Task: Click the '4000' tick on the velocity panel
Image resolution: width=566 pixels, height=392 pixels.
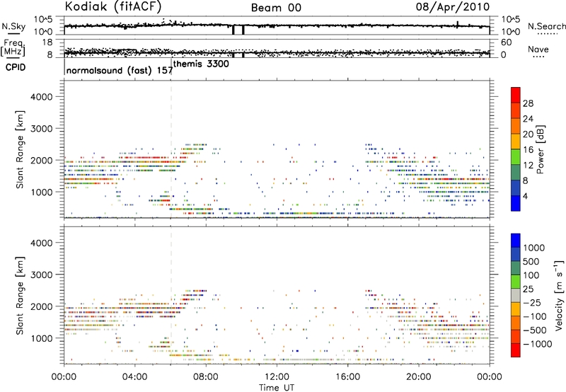Action: pyautogui.click(x=41, y=243)
